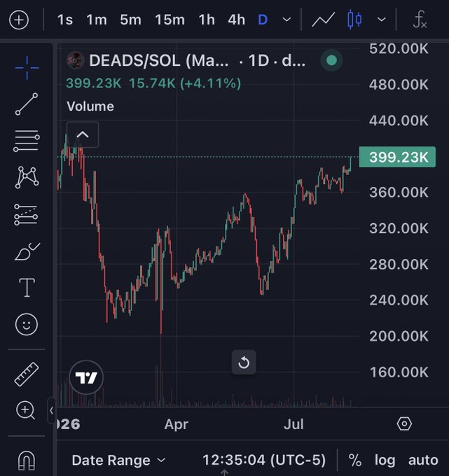The image size is (449, 476).
Task: Choose the 1h timeframe
Action: point(207,20)
